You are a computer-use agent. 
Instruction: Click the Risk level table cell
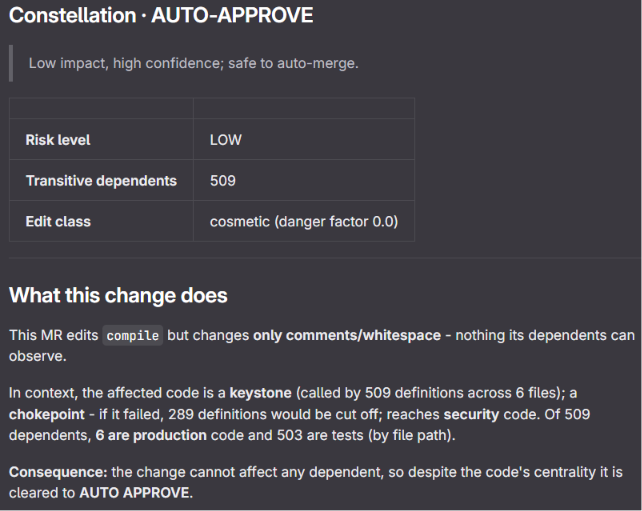click(101, 139)
